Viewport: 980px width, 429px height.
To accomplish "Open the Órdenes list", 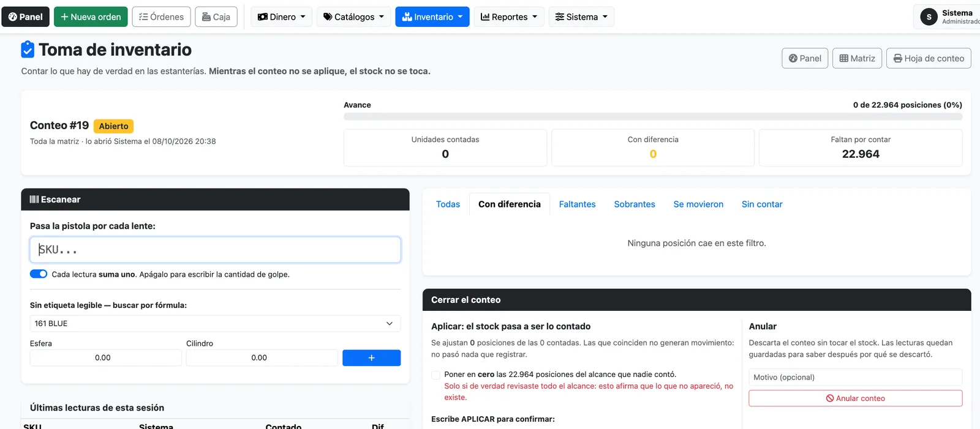I will click(162, 17).
